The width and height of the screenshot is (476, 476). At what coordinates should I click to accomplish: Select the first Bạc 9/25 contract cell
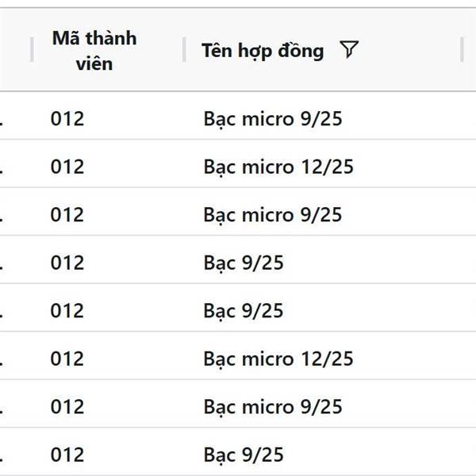coord(244,263)
